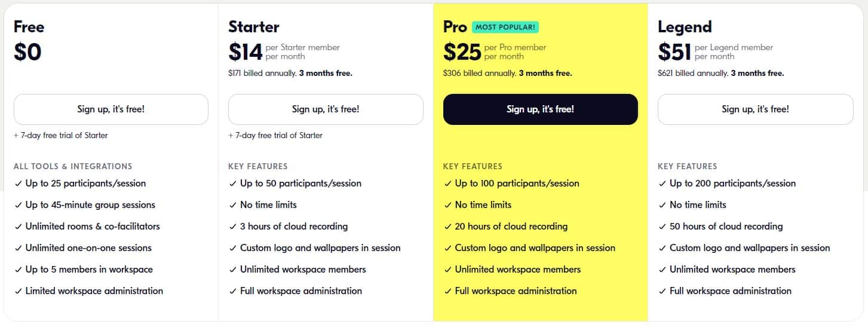Click the Starter plan sign up button

326,109
